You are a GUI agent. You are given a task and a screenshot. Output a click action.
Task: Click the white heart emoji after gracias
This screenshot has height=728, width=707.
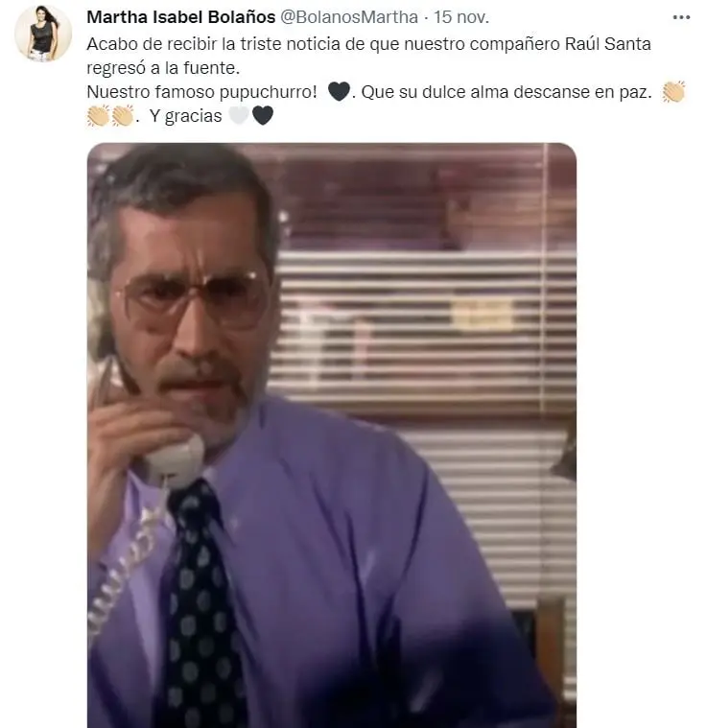tap(239, 116)
